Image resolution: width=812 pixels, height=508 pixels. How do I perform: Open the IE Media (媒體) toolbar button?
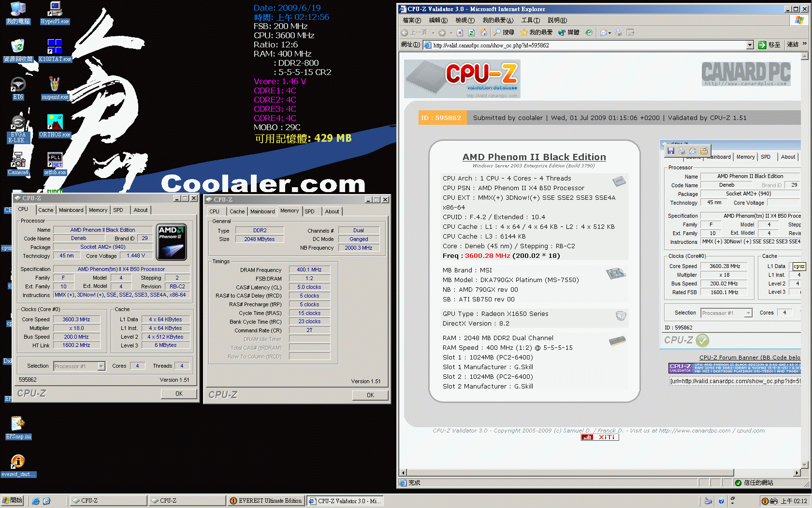[568, 32]
